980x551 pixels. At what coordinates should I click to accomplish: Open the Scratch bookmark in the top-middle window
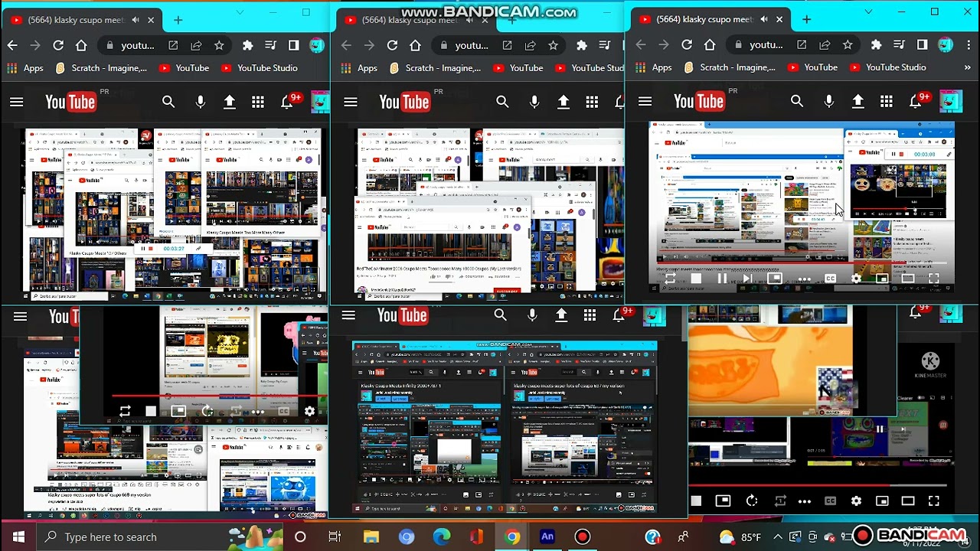coord(436,68)
